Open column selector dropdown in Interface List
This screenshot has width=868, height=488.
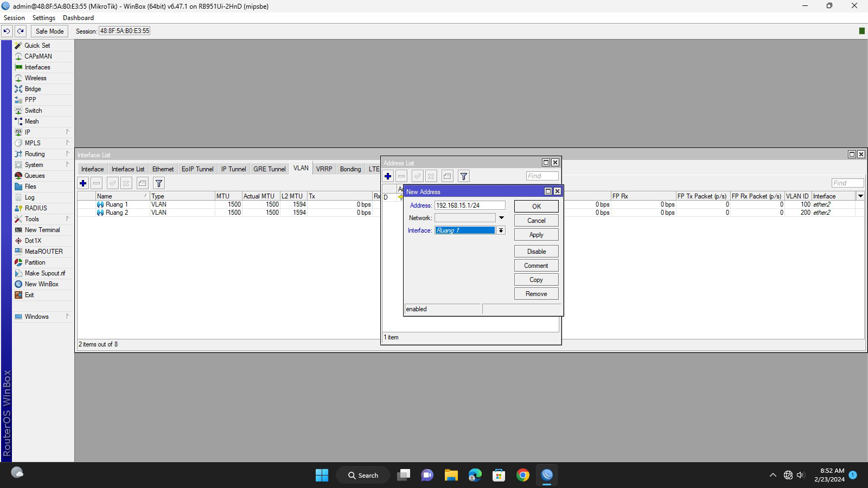pos(860,196)
